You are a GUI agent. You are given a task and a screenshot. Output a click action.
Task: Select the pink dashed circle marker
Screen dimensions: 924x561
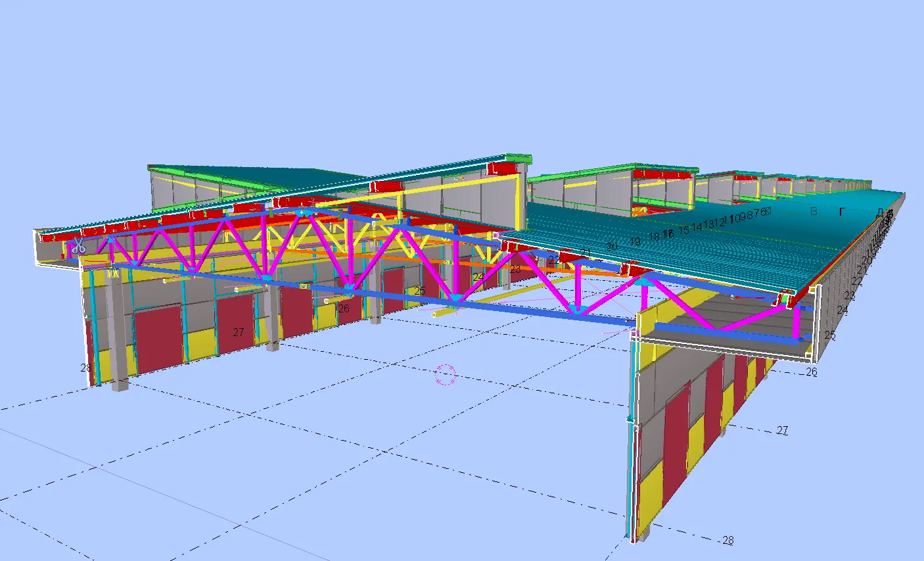[446, 374]
